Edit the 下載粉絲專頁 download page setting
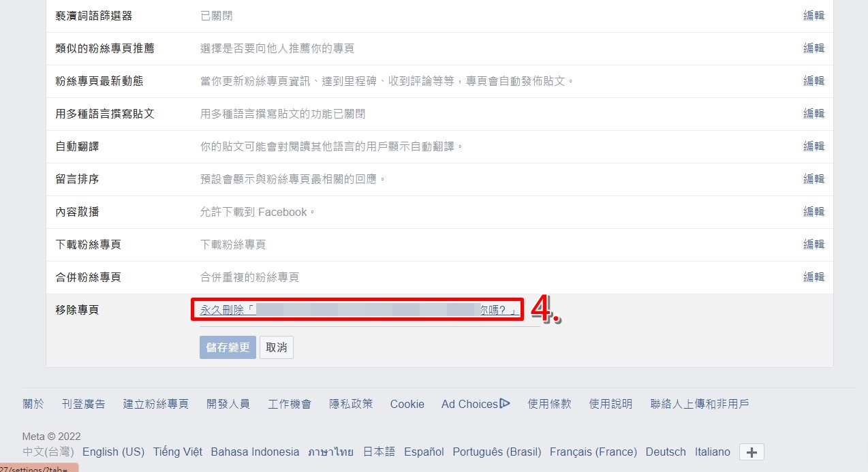Screen dimensions: 868x472 click(813, 245)
